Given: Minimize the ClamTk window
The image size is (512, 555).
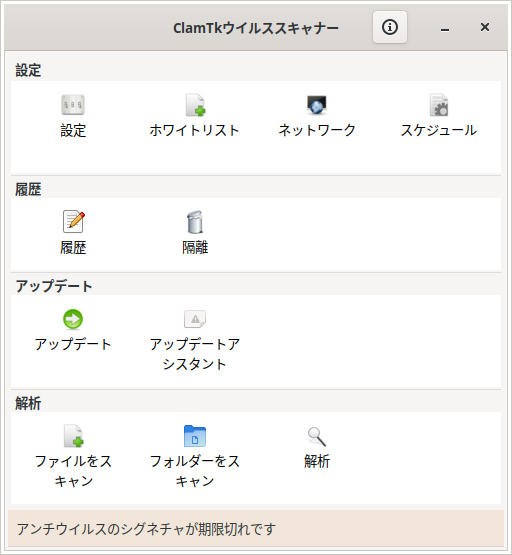Looking at the screenshot, I should pyautogui.click(x=445, y=28).
